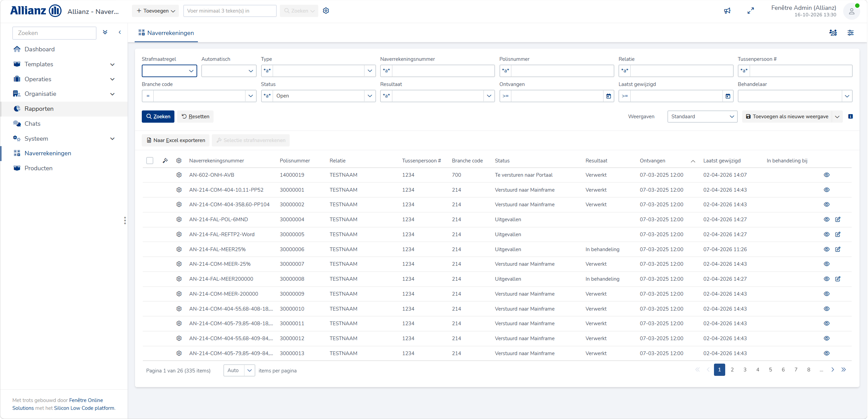
Task: Open the Automatisch dropdown
Action: (229, 71)
